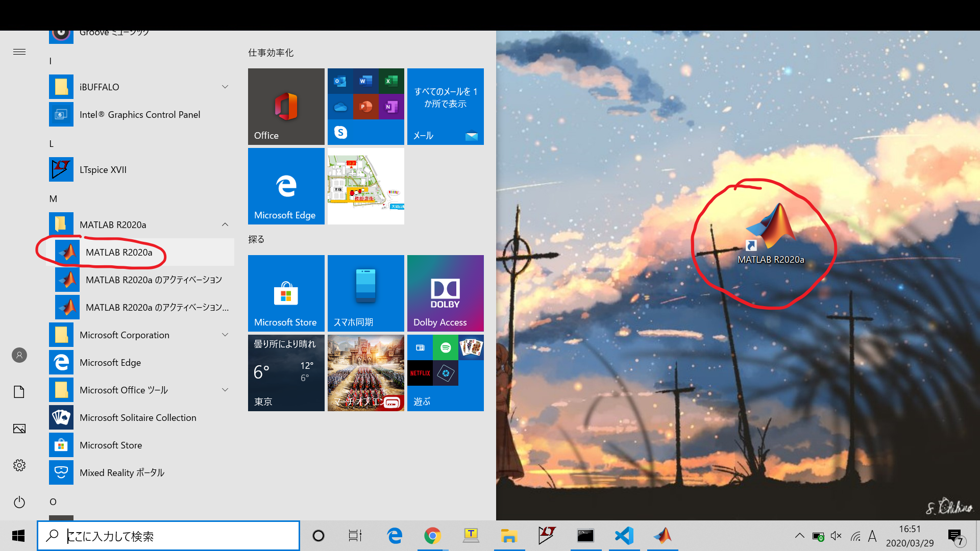Click the Cortana circle button
This screenshot has height=551, width=980.
click(x=318, y=536)
